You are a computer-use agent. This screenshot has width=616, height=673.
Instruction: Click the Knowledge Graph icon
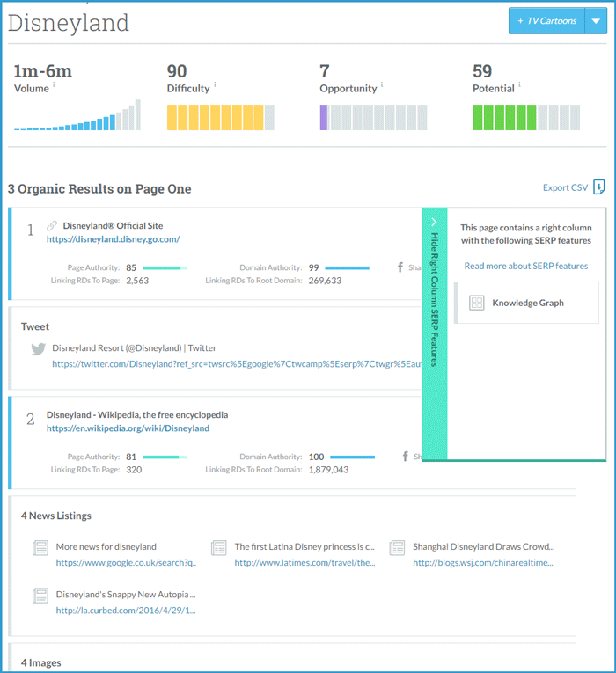(x=477, y=303)
